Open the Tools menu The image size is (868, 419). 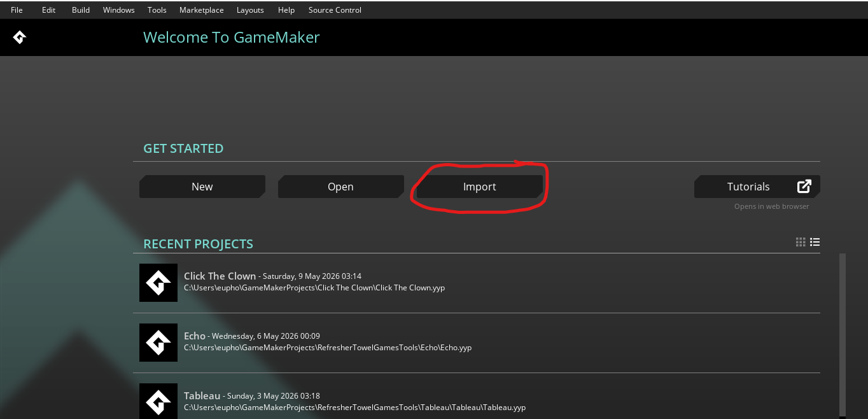click(157, 10)
